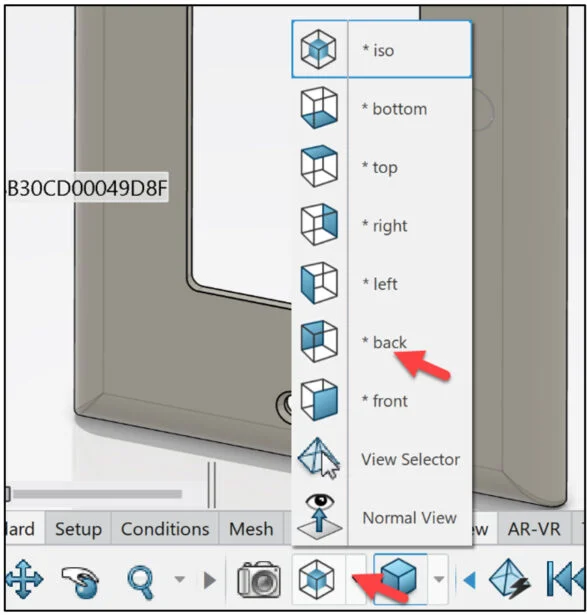Switch to the Conditions tab

pyautogui.click(x=165, y=529)
